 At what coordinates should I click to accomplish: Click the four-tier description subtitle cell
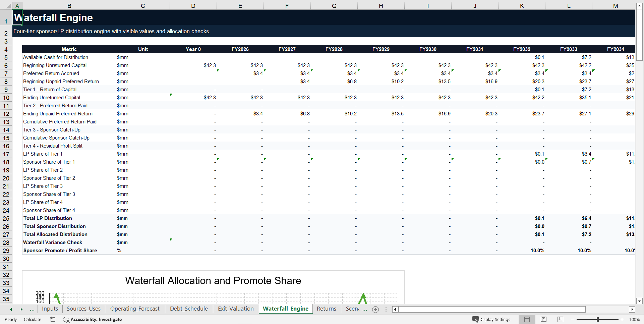coord(112,31)
